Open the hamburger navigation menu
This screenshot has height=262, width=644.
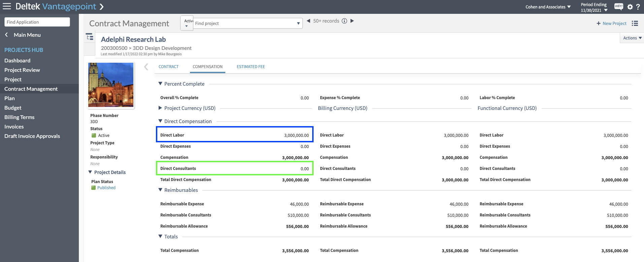(x=7, y=6)
